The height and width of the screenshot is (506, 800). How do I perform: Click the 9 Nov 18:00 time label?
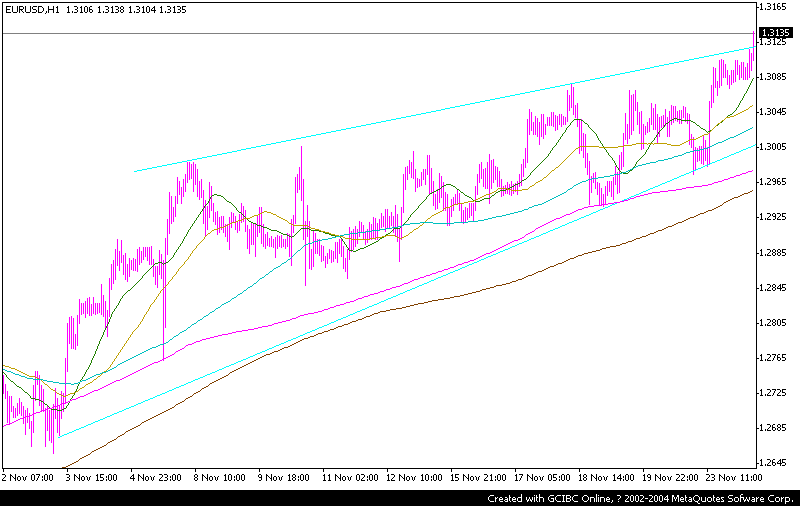(x=283, y=478)
